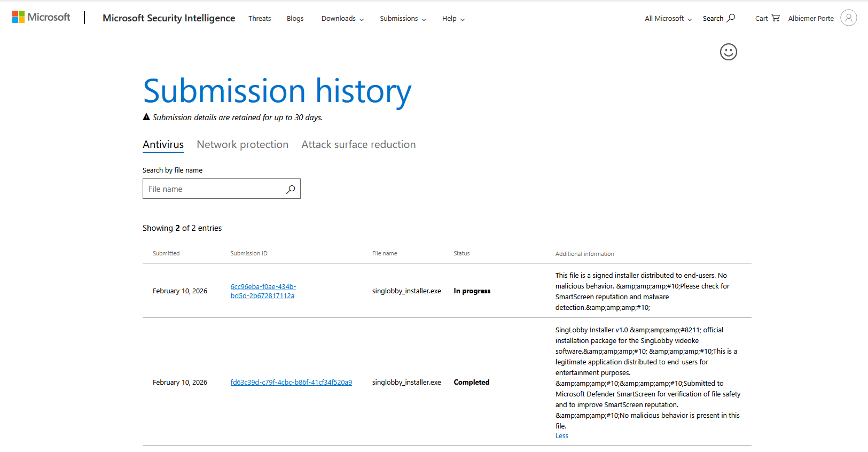
Task: Expand the Help menu
Action: coord(453,19)
